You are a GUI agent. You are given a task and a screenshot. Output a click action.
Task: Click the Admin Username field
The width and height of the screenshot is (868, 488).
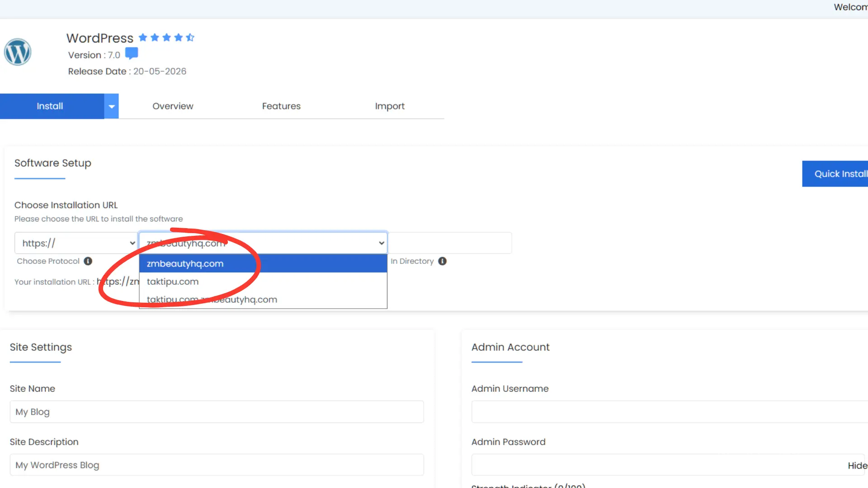(x=670, y=412)
